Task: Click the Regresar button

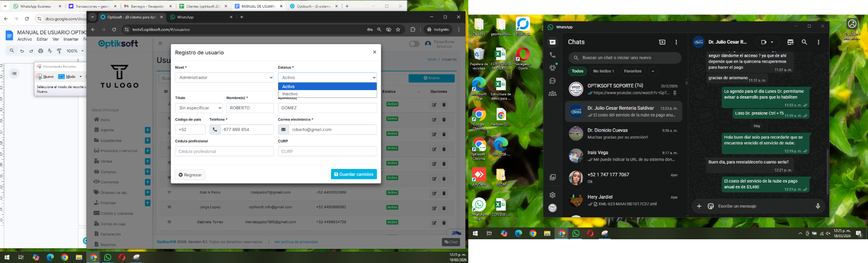Action: 190,175
